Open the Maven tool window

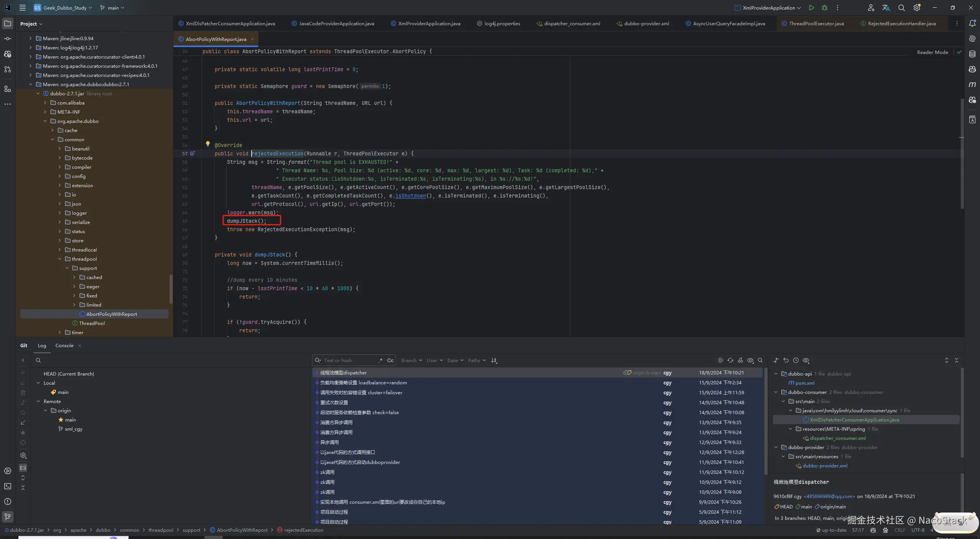pyautogui.click(x=972, y=85)
